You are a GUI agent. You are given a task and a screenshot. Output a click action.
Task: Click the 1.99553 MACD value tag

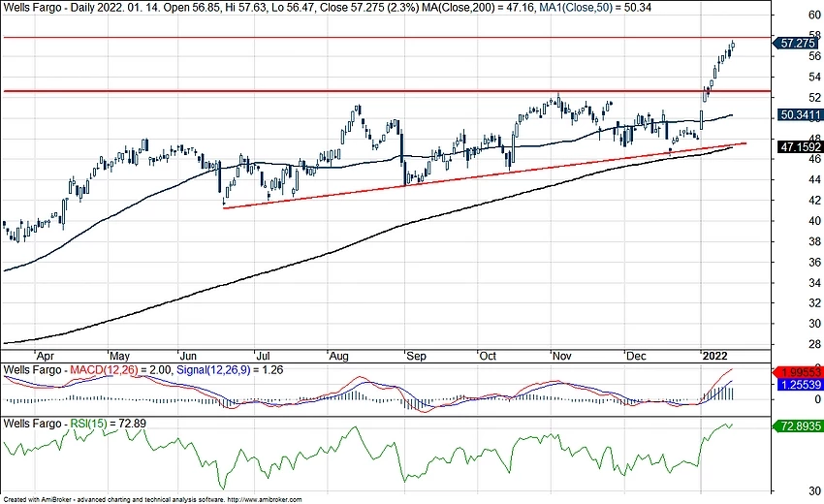click(797, 372)
